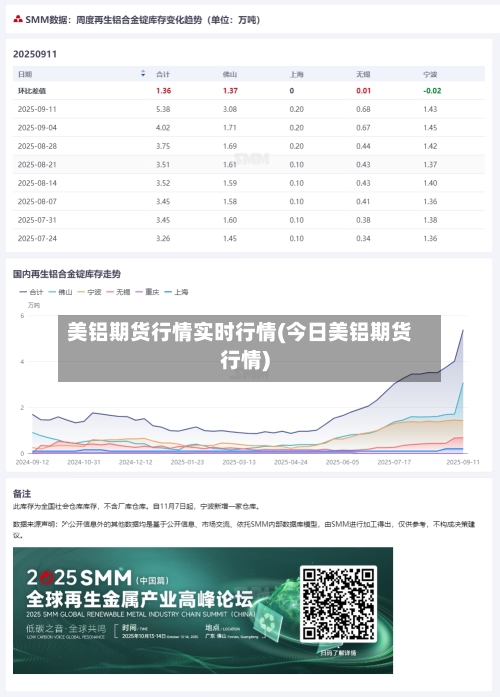
Task: Select the 2025-07-31 row date
Action: click(x=37, y=220)
